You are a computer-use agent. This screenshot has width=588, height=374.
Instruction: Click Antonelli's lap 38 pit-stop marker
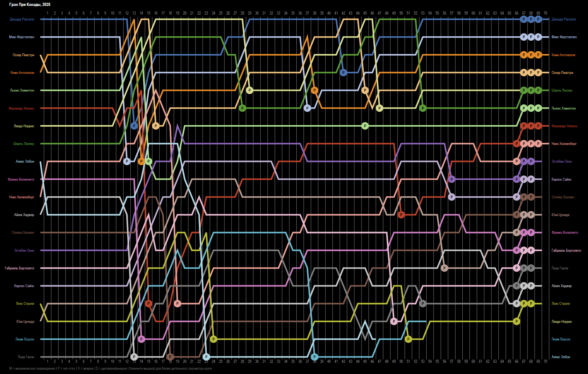pos(314,90)
